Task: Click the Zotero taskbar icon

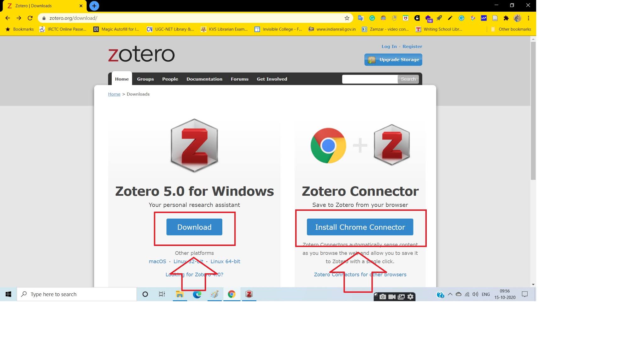Action: point(249,294)
